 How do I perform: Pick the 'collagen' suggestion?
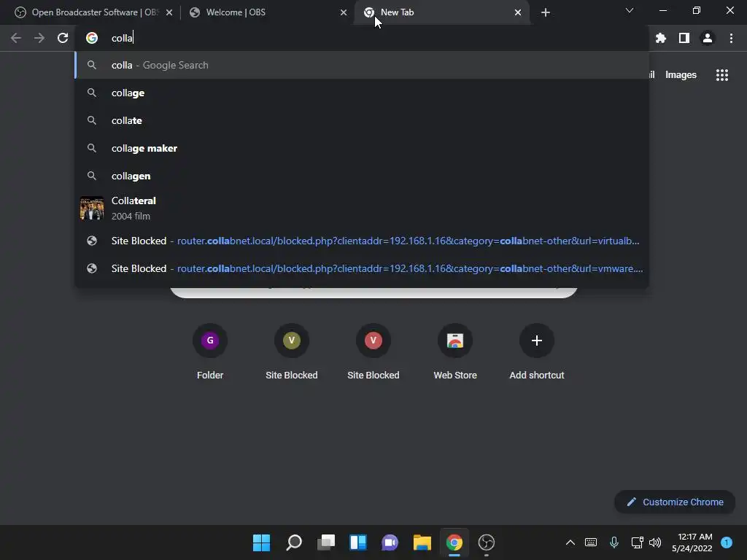click(x=362, y=176)
